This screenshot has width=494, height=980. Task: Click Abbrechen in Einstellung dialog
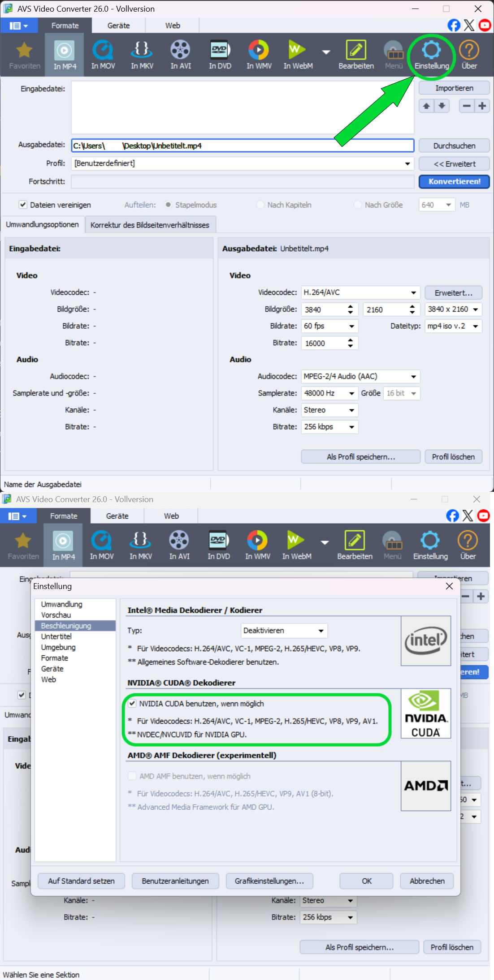(x=427, y=881)
